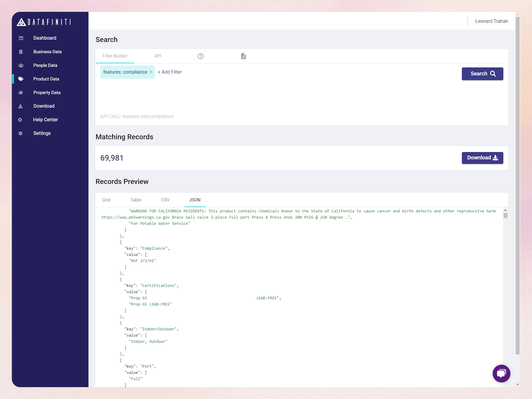Switch to the Table records preview tab
532x399 pixels.
click(136, 200)
